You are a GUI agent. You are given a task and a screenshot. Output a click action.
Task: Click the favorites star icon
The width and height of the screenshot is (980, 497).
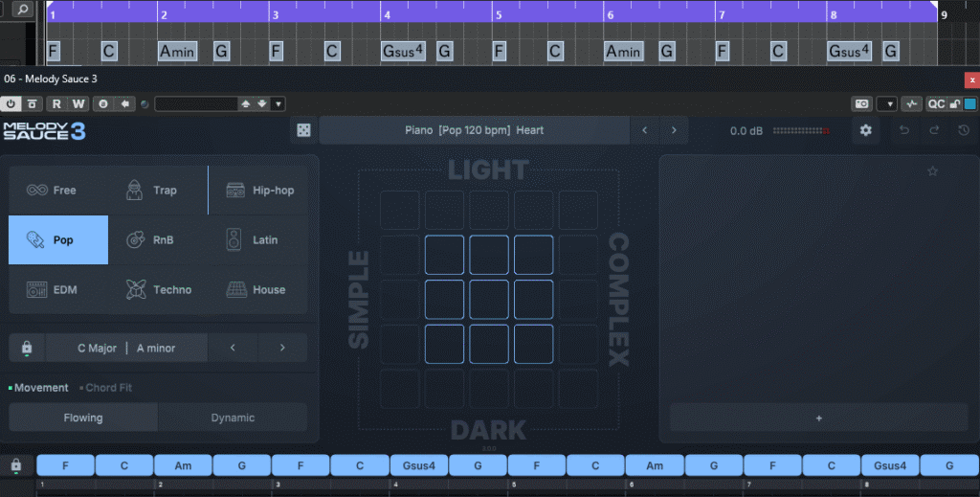click(932, 171)
